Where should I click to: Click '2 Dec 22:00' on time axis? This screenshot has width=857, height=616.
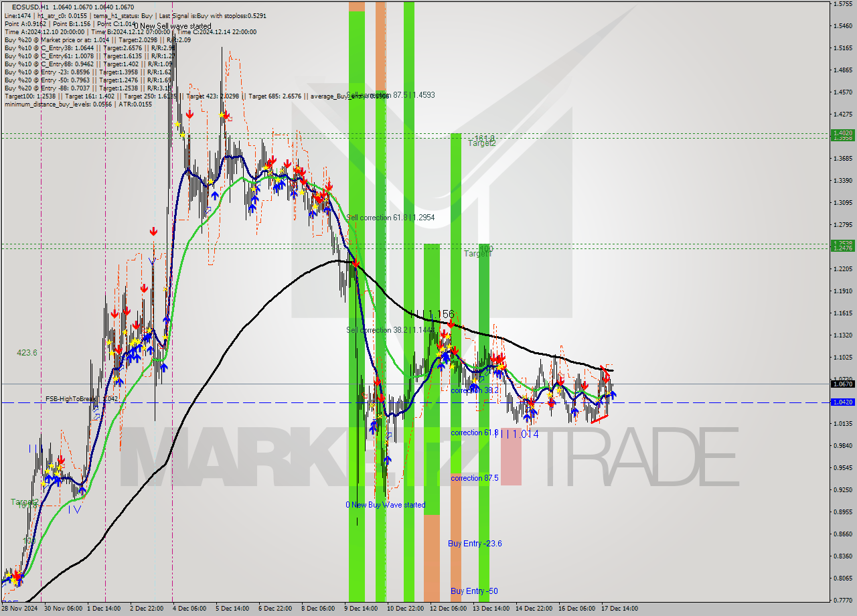148,609
